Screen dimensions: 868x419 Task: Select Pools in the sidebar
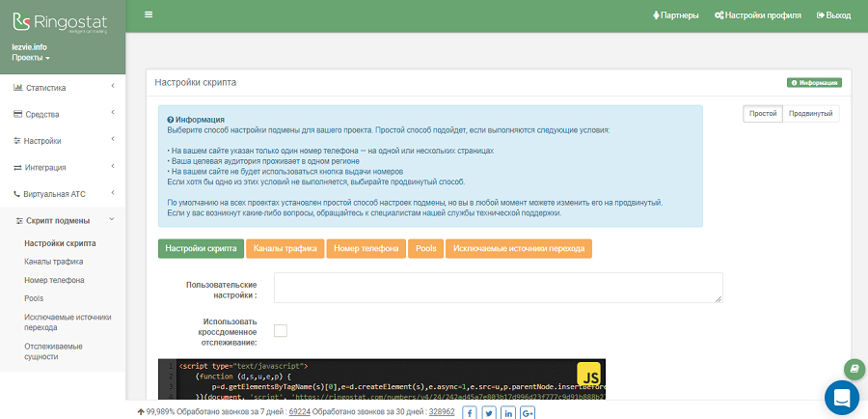point(34,298)
